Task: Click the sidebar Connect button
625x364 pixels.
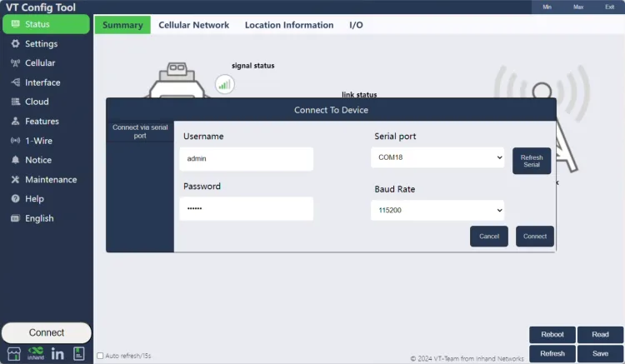Action: click(46, 332)
